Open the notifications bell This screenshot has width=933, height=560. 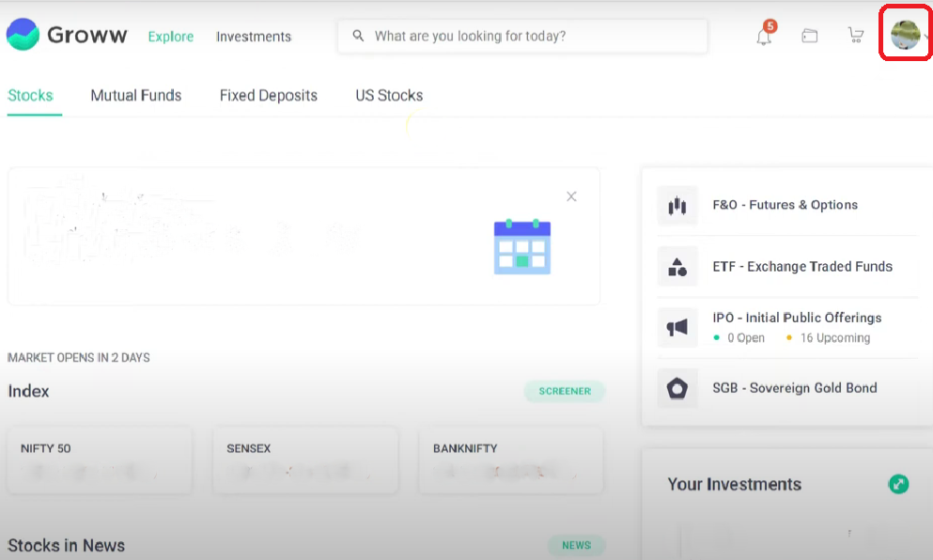click(x=764, y=36)
